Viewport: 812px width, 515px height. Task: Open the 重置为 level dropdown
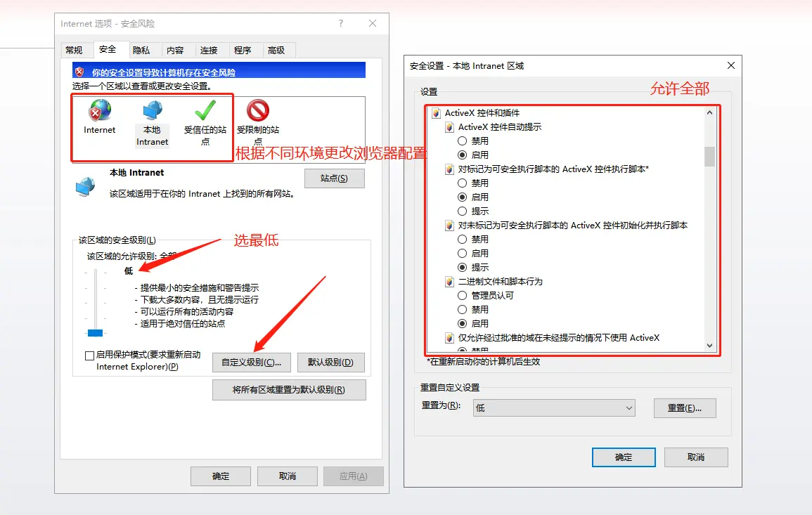pos(553,408)
